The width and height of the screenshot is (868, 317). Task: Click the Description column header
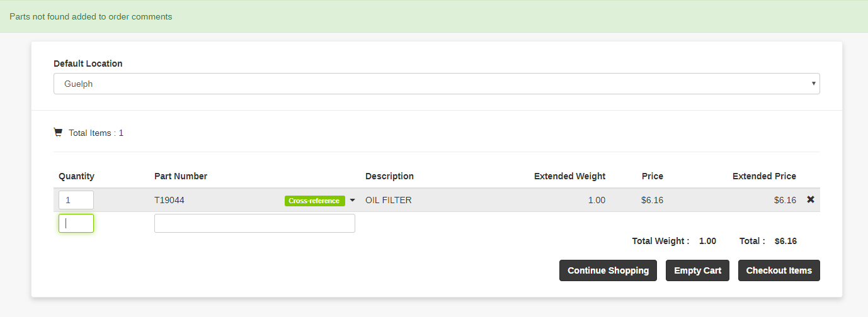[389, 176]
